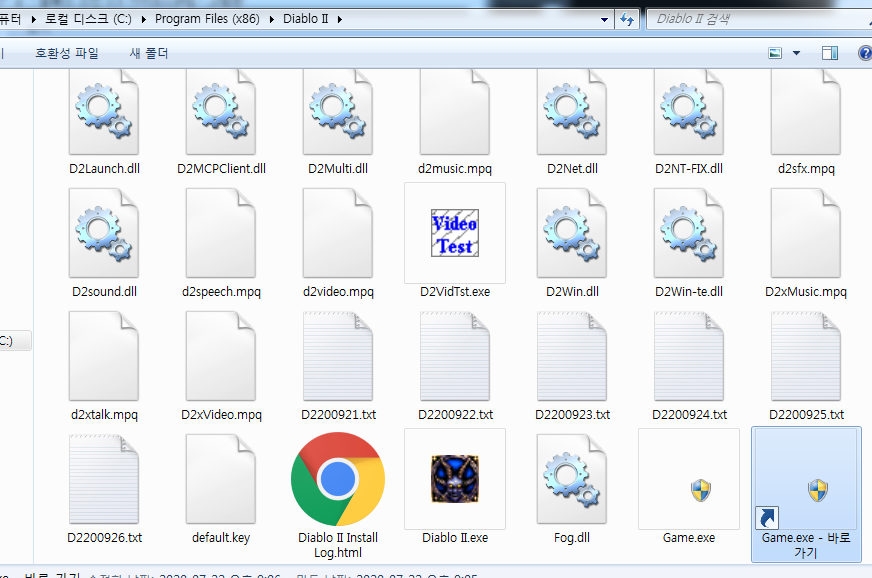Click the Game.exe file name label
The height and width of the screenshot is (578, 872).
click(688, 537)
